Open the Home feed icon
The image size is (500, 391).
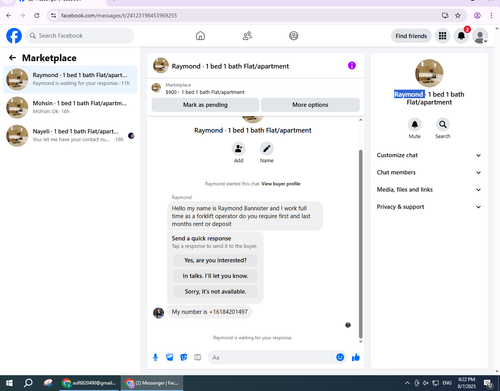tap(200, 36)
